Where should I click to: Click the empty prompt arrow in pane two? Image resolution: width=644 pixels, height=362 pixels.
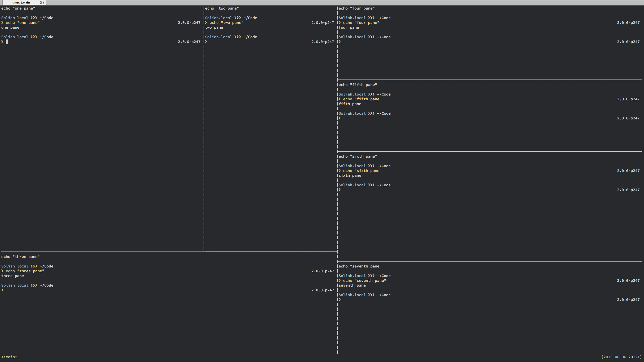pyautogui.click(x=206, y=42)
